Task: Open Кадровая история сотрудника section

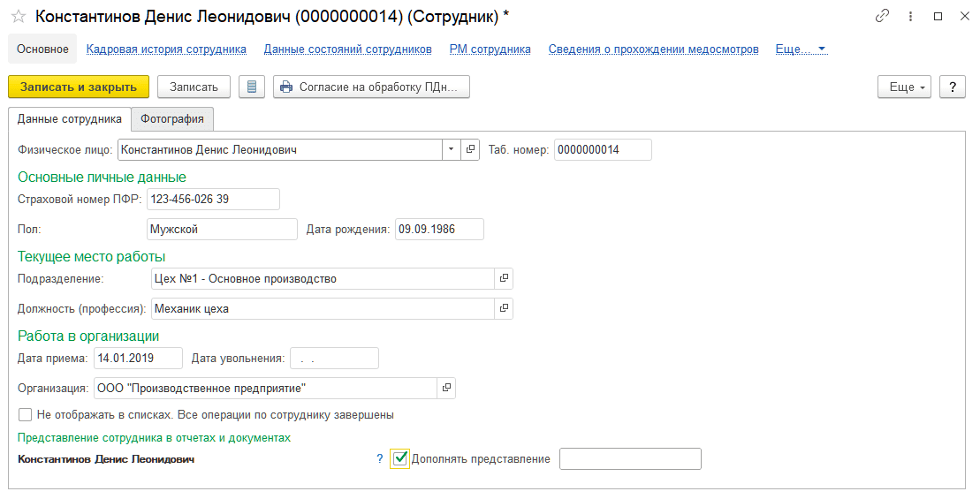Action: [x=166, y=49]
